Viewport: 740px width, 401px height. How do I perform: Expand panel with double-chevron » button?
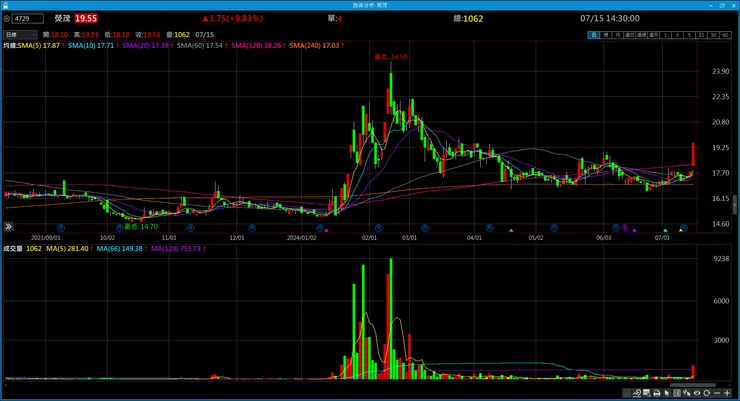click(x=8, y=226)
